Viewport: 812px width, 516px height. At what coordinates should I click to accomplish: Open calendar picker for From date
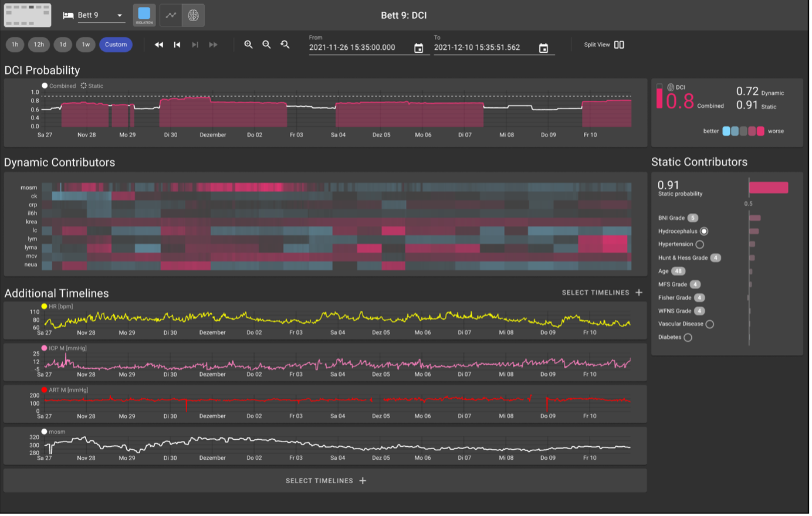coord(418,48)
